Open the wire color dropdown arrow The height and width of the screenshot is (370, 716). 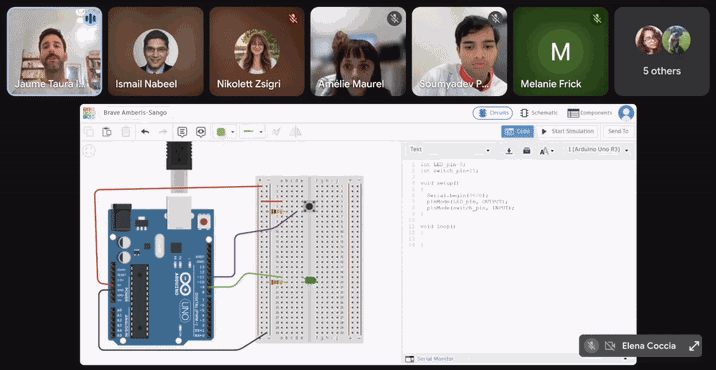coord(233,132)
